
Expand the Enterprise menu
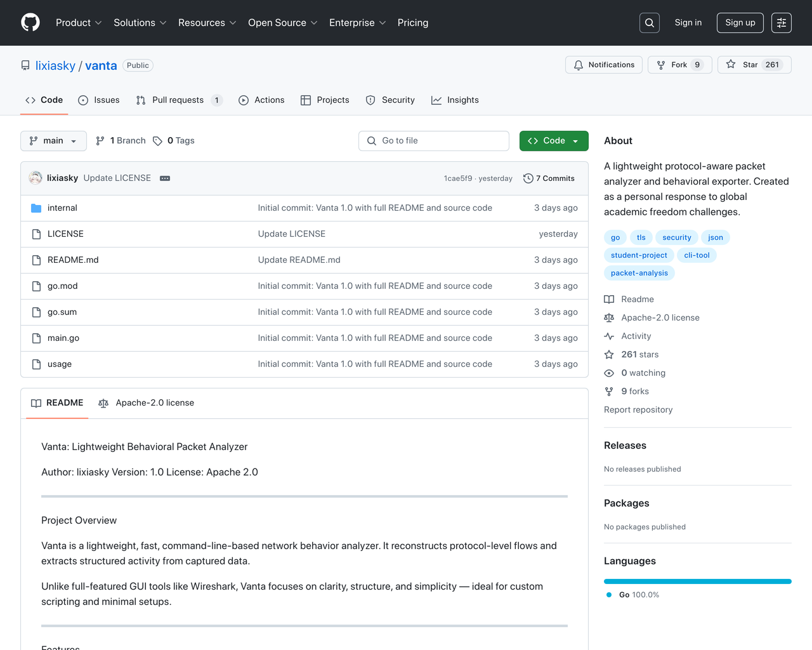tap(358, 23)
